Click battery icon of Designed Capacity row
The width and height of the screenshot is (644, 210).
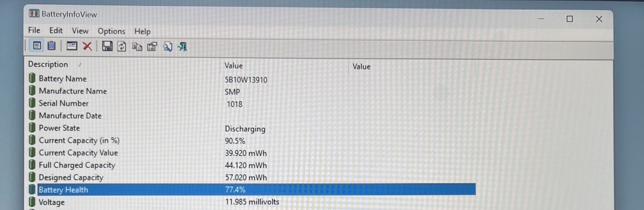pyautogui.click(x=32, y=177)
